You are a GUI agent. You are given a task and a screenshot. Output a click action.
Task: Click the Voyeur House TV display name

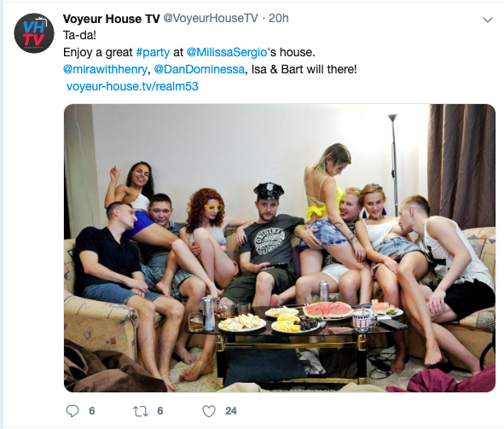(x=111, y=19)
